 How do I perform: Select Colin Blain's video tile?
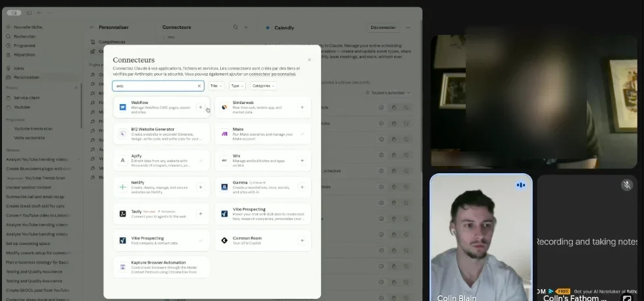point(481,237)
